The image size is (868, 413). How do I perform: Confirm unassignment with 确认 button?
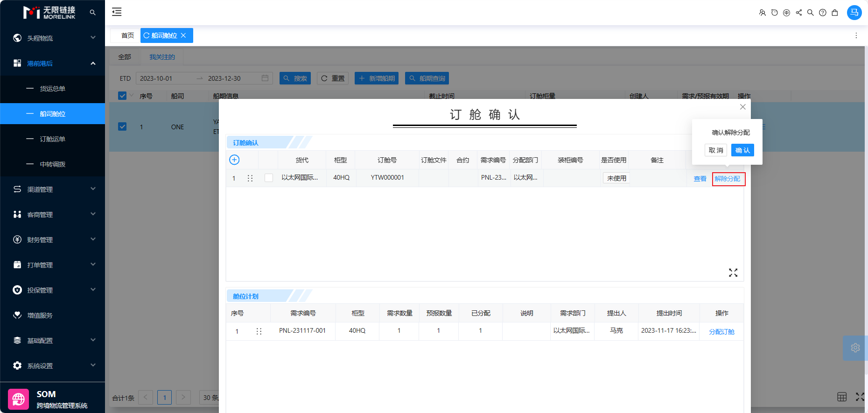[x=742, y=150]
